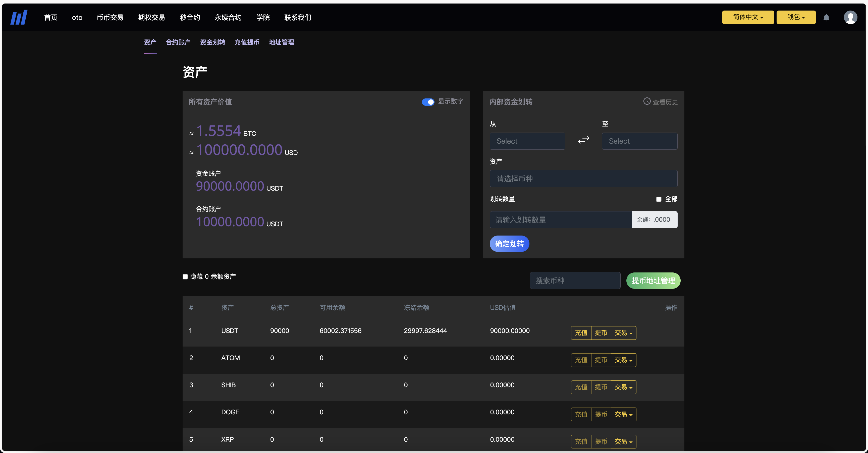
Task: Open 期权交易 in navigation
Action: (152, 18)
